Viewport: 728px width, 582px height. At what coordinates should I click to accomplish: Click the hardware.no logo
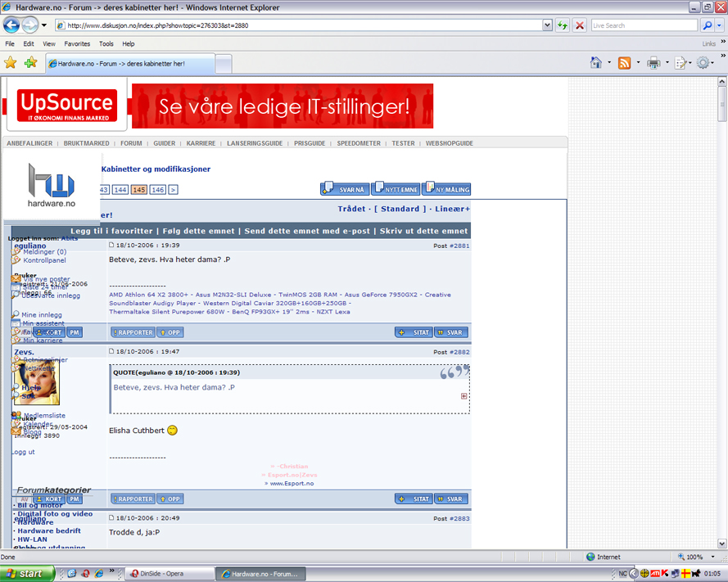tap(51, 185)
